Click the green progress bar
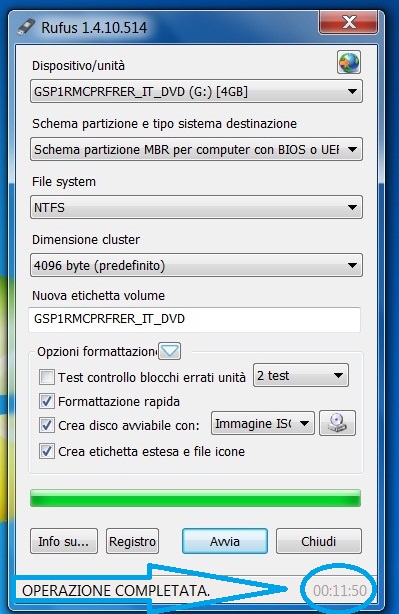The image size is (399, 614). pos(195,498)
